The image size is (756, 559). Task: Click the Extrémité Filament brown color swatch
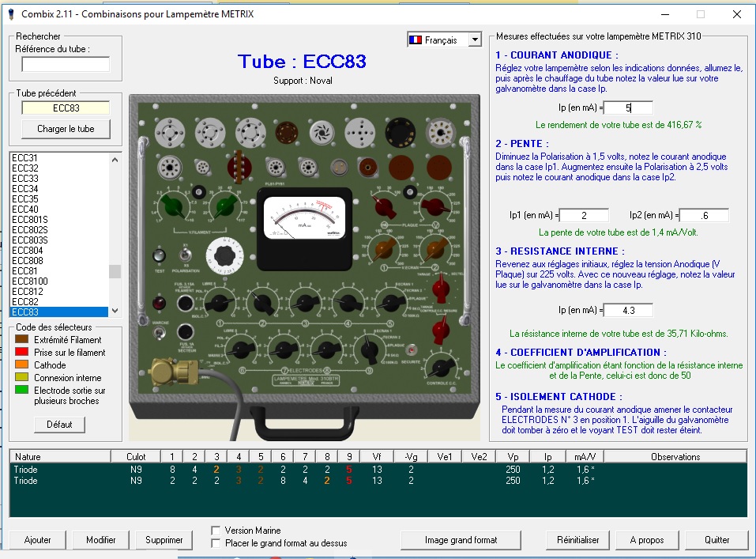[x=21, y=339]
